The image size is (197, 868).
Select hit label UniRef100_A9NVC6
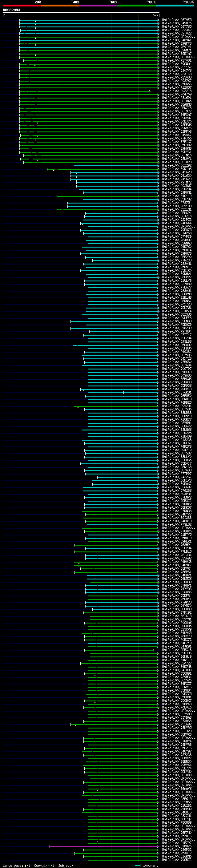177,128
